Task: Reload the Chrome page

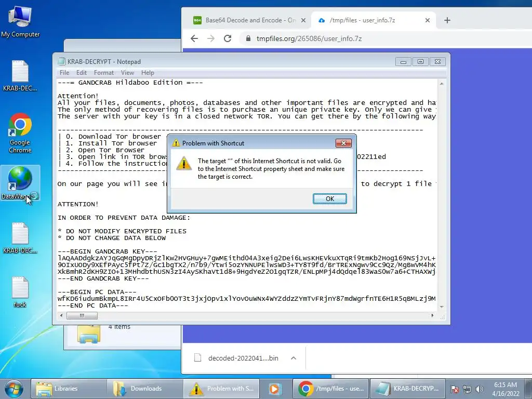Action: 228,38
